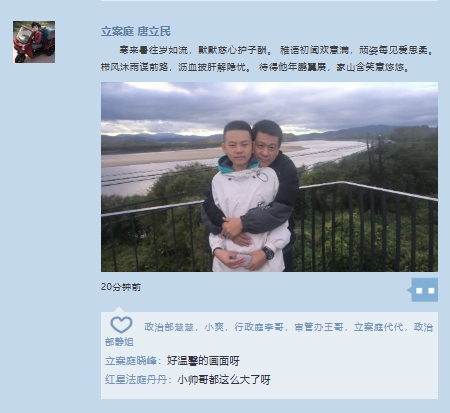
Task: Click poem phrase 家山含笑意悠悠
Action: (373, 67)
